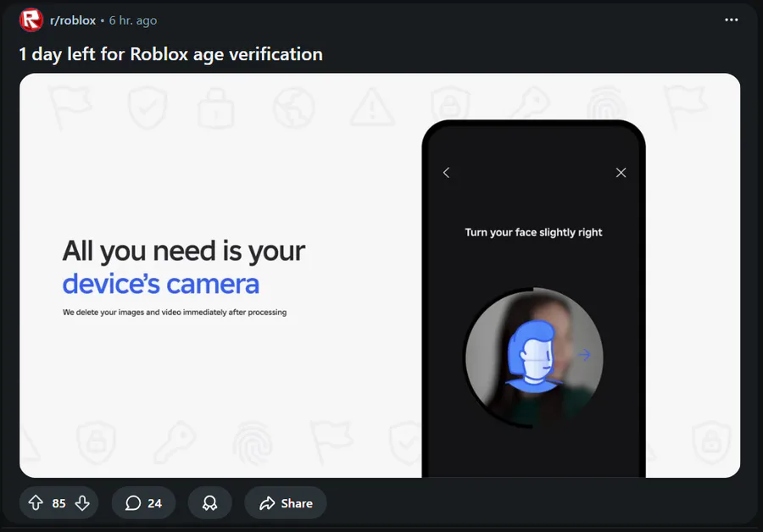Click the 85 vote score count
This screenshot has height=532, width=763.
point(58,503)
